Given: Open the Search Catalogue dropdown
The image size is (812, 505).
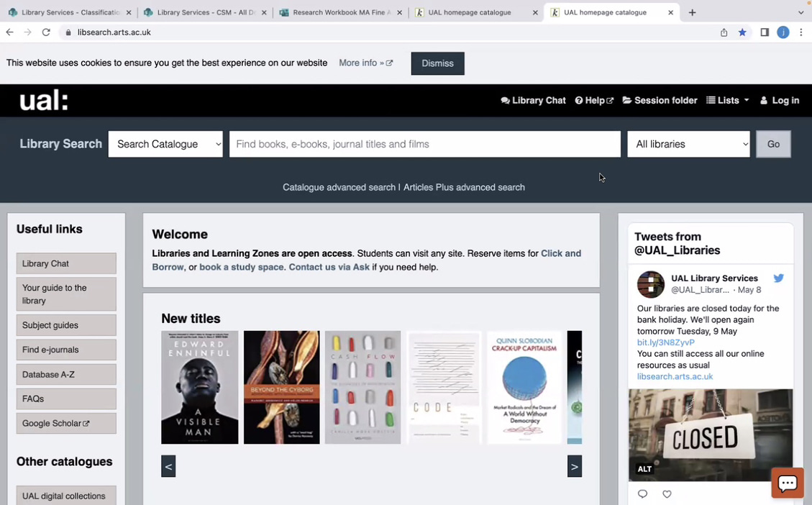Looking at the screenshot, I should pos(165,144).
